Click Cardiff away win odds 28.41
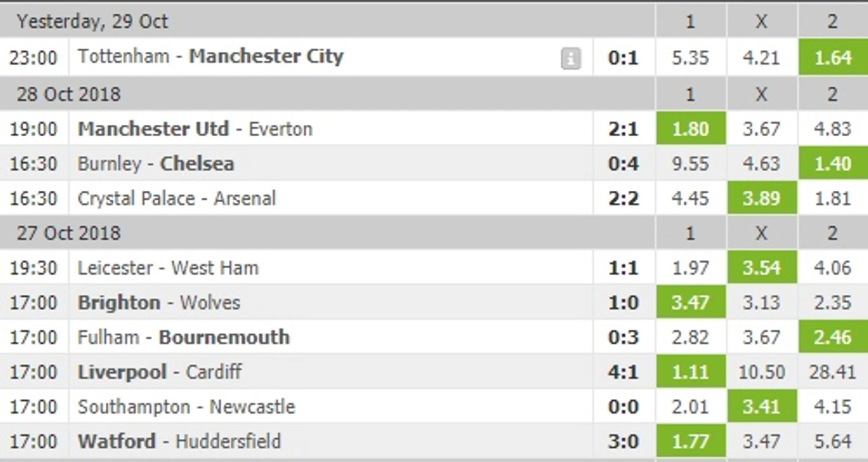Screen dimensions: 868x462 coord(832,372)
